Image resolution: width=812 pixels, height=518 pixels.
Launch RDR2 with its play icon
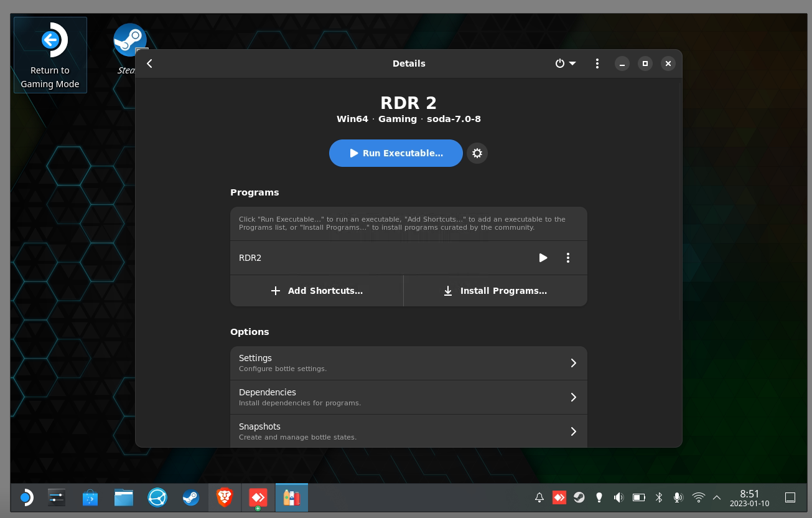point(543,258)
